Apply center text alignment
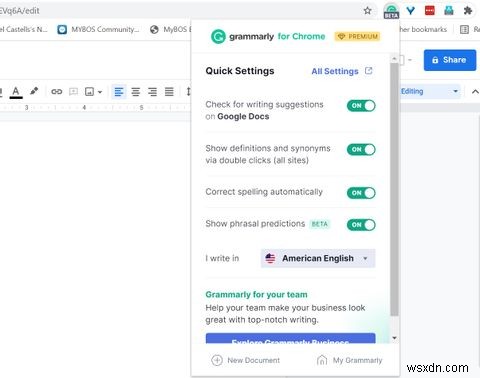This screenshot has width=480, height=378. pos(135,92)
